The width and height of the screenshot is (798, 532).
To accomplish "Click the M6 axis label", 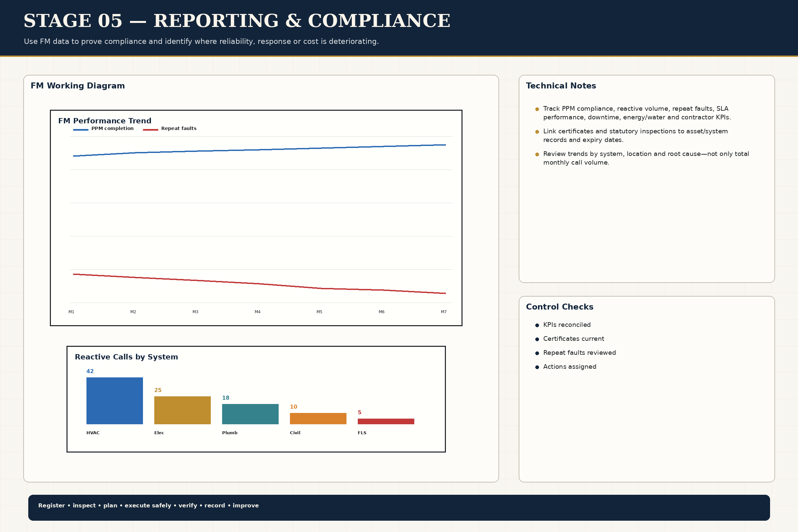I will click(x=382, y=312).
